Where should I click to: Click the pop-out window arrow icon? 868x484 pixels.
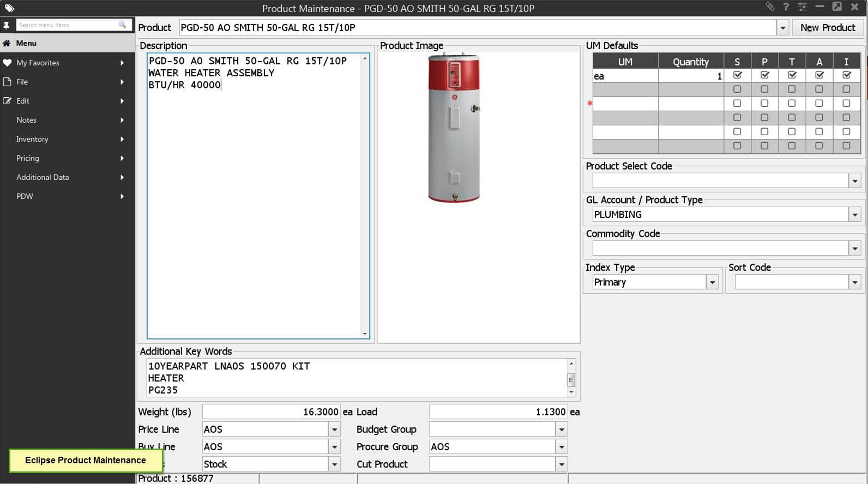(x=837, y=7)
